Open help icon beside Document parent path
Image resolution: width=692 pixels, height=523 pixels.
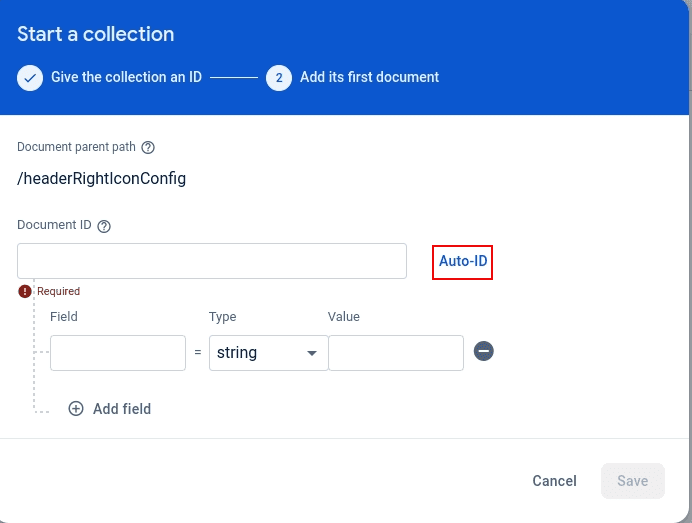(148, 147)
